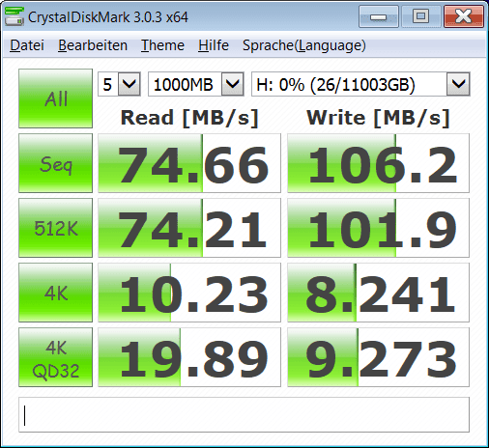The height and width of the screenshot is (448, 489).
Task: Click the Seq write result 106.2
Action: (x=378, y=163)
